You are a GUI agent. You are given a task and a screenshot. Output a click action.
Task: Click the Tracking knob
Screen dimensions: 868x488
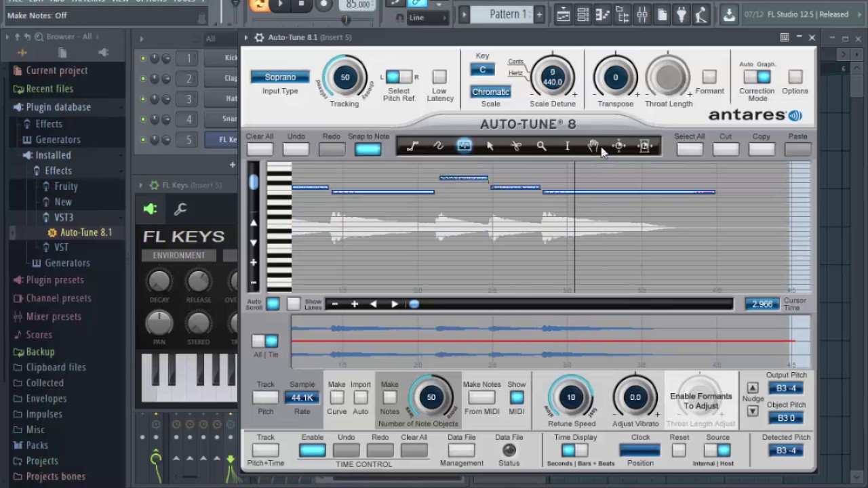coord(344,77)
